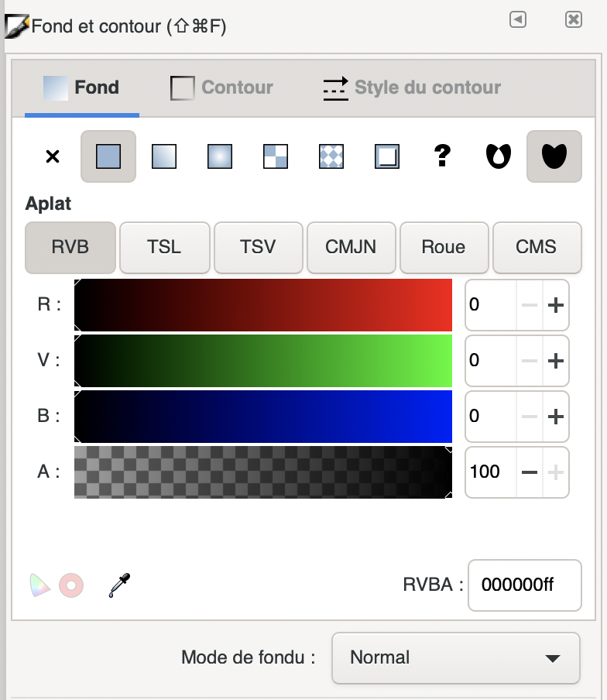Toggle the evenodd fill rule icon
607x700 pixels.
tap(498, 156)
